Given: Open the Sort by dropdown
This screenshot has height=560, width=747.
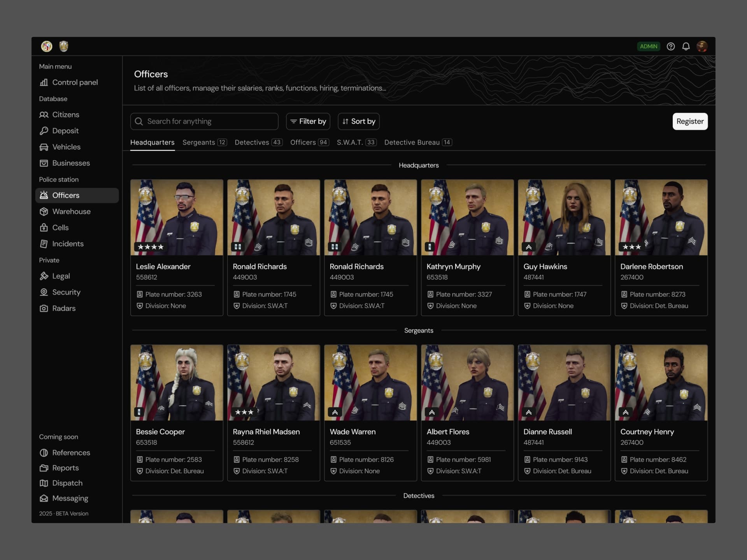Looking at the screenshot, I should pyautogui.click(x=358, y=121).
